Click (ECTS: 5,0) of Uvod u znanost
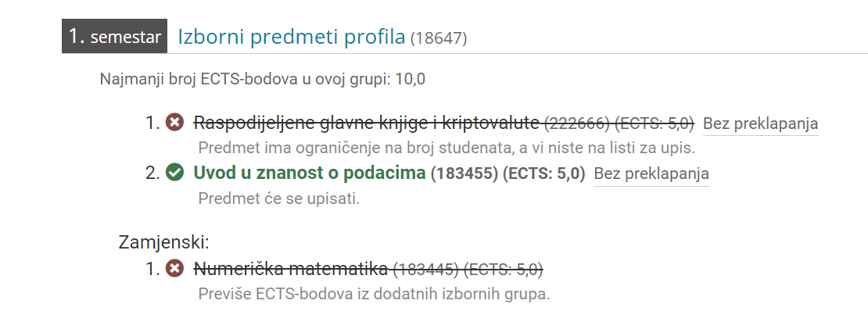 pos(543,173)
